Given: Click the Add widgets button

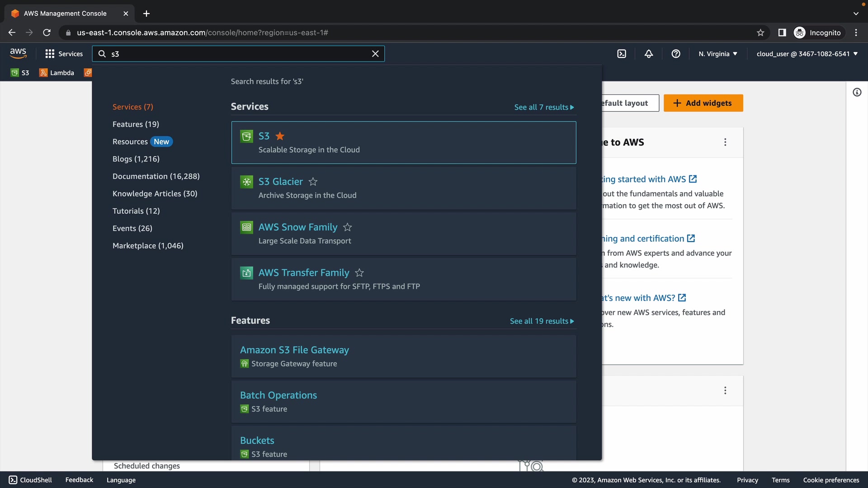Looking at the screenshot, I should click(x=703, y=103).
